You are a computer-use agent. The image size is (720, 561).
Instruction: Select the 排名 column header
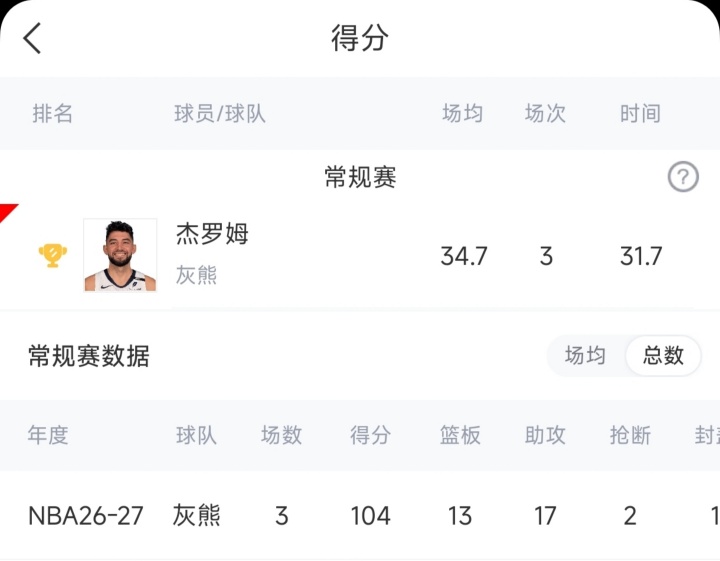(x=52, y=113)
